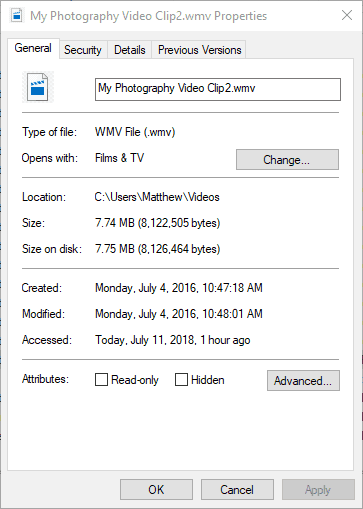Image resolution: width=363 pixels, height=509 pixels.
Task: Focus the filename text field
Action: [218, 89]
